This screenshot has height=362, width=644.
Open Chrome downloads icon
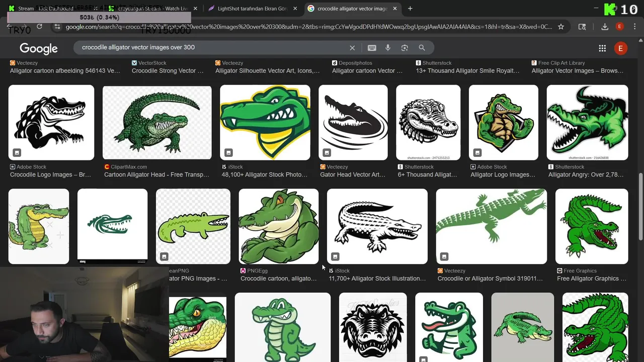click(605, 27)
